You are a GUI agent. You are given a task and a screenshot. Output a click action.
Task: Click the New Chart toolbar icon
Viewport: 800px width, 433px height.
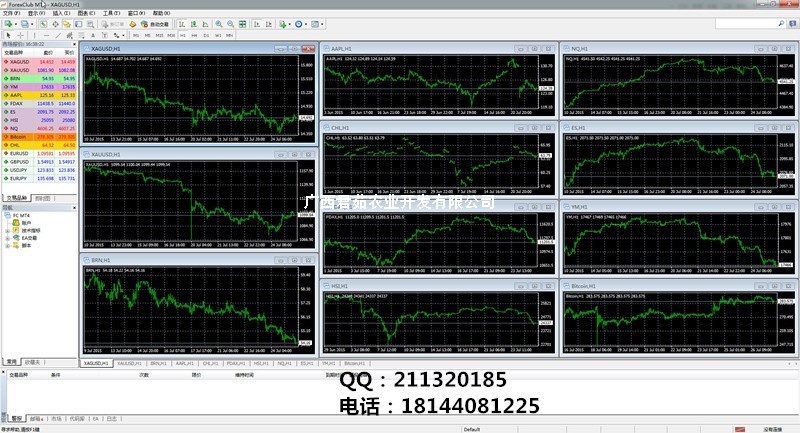tap(8, 24)
